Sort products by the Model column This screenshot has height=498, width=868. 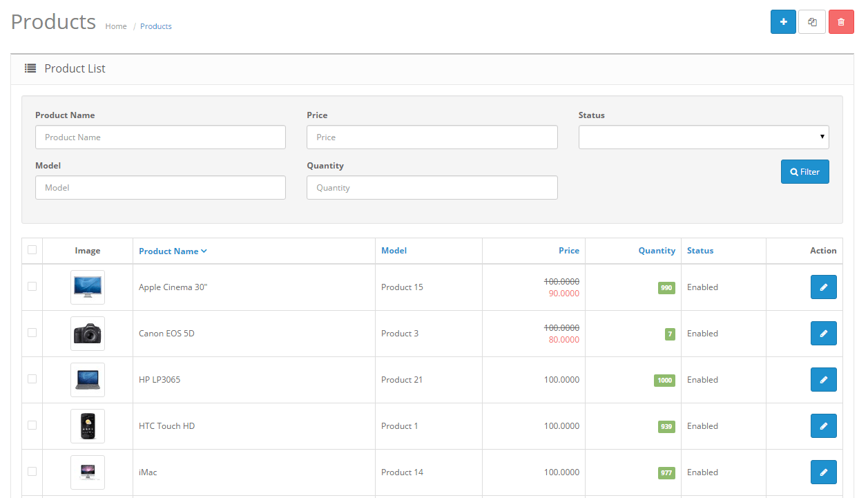(394, 250)
